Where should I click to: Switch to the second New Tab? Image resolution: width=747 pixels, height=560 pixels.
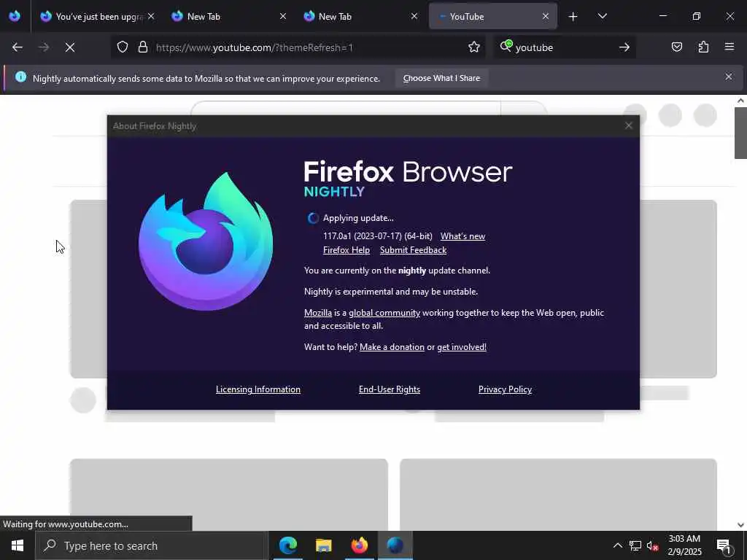tap(359, 16)
